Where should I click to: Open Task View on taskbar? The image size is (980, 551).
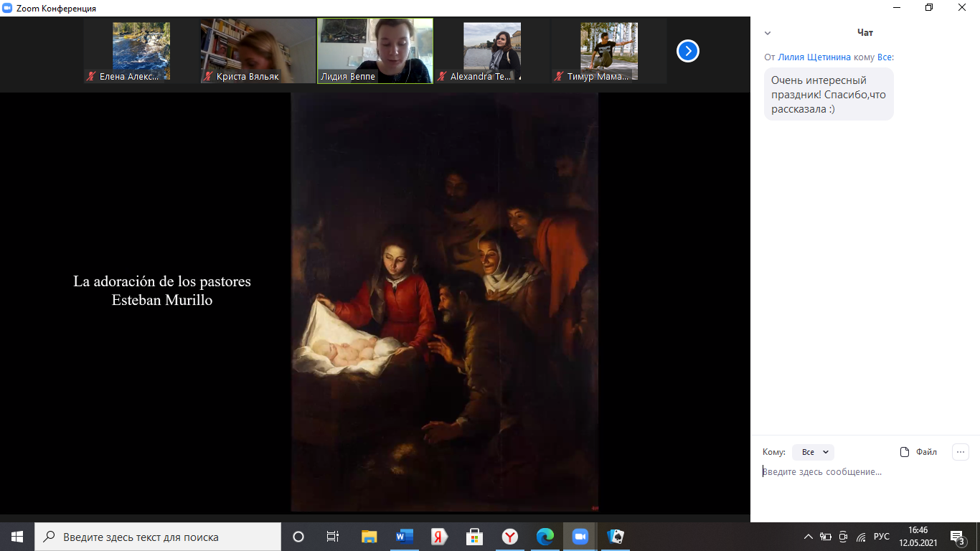(332, 537)
